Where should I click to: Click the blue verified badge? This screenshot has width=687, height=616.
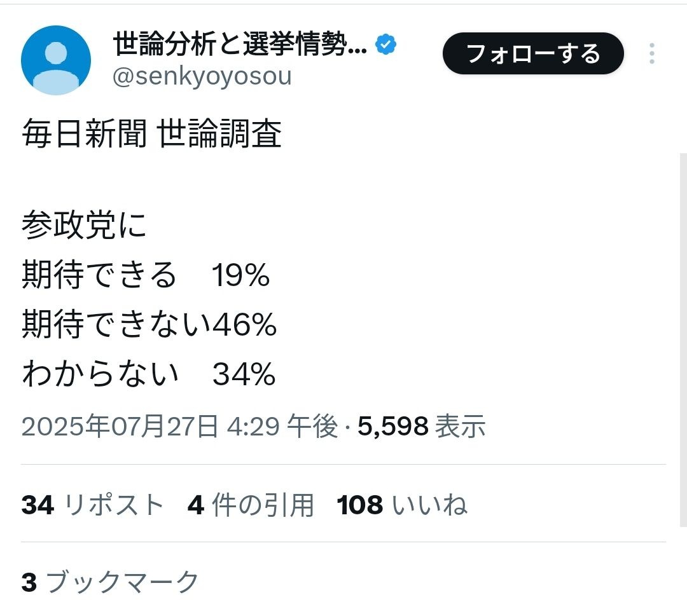coord(386,44)
